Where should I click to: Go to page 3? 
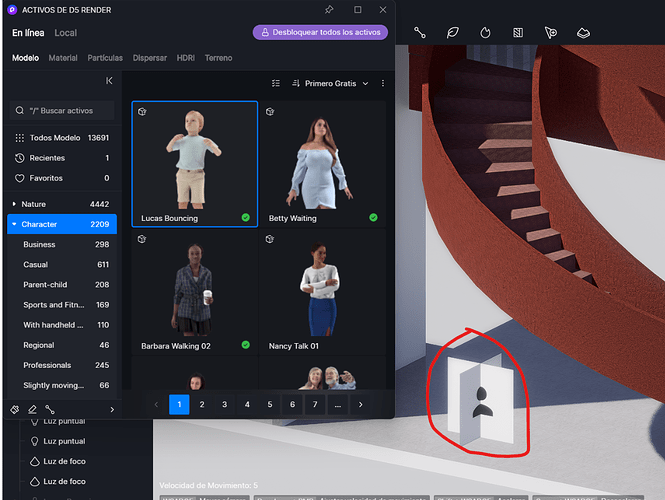(x=224, y=405)
